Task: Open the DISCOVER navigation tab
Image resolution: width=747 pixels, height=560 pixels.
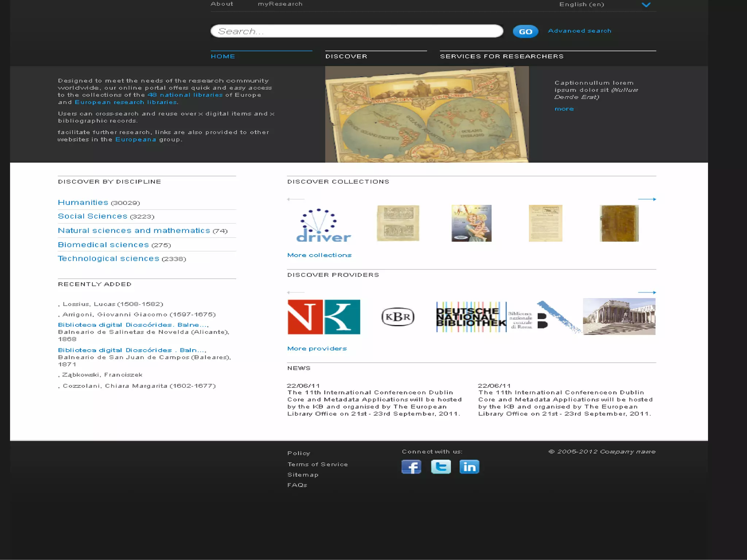Action: pyautogui.click(x=346, y=56)
